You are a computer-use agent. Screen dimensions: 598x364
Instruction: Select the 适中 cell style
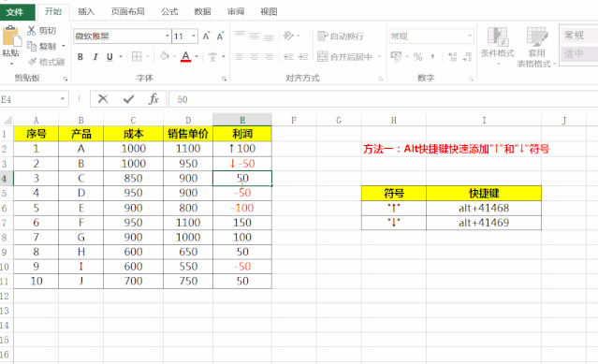[x=579, y=53]
